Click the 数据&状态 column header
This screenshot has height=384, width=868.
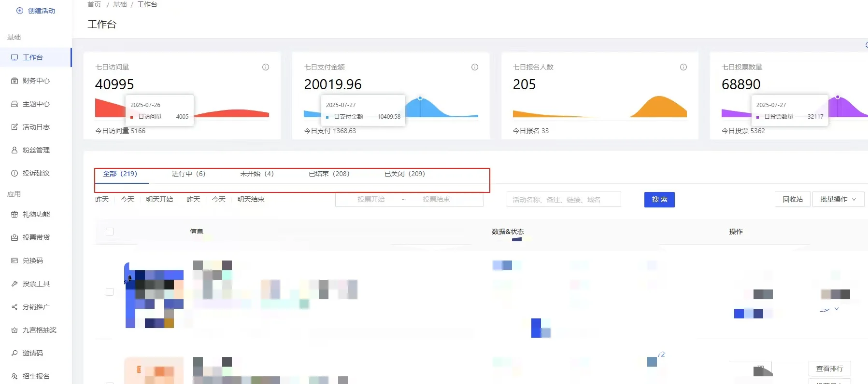point(508,232)
